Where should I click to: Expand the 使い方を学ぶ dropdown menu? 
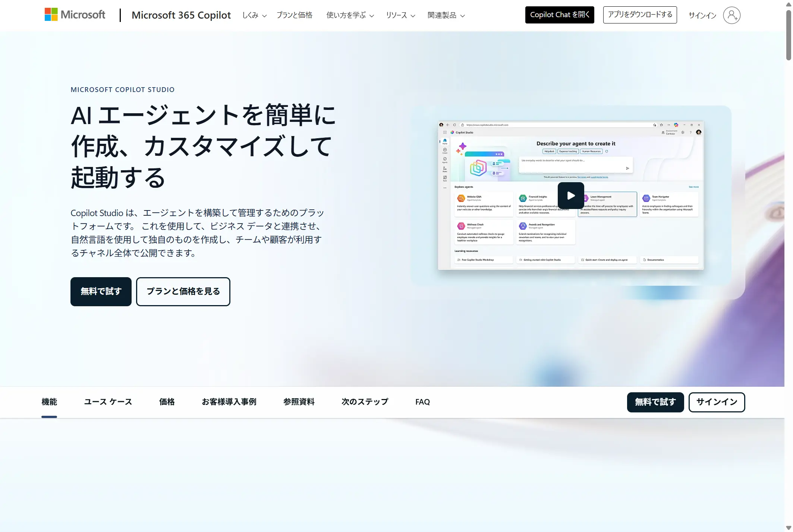coord(350,15)
